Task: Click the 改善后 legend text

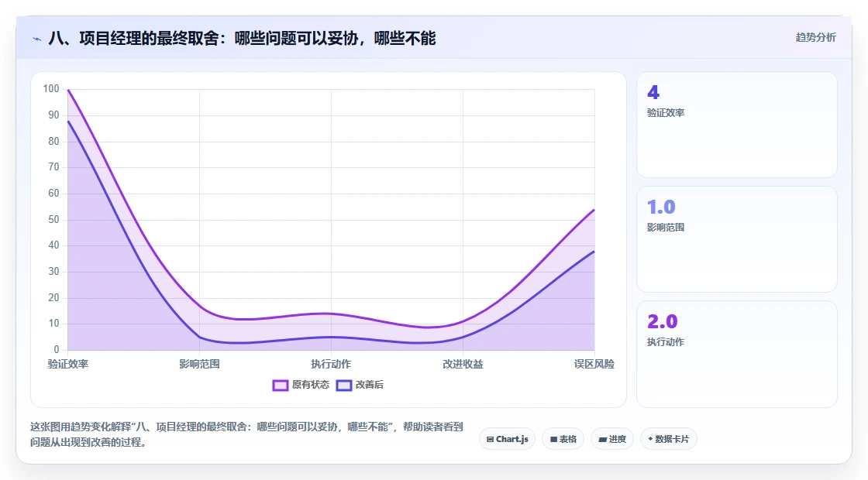Action: click(369, 385)
